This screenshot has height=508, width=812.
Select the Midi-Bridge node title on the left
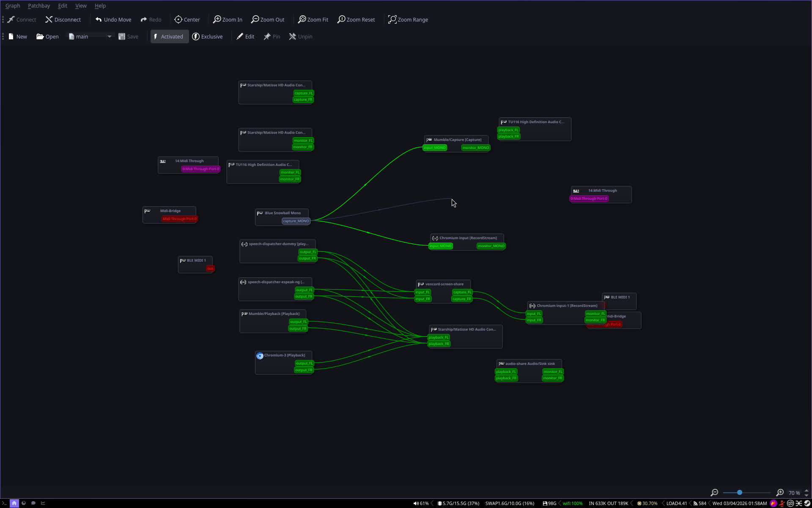tap(170, 211)
